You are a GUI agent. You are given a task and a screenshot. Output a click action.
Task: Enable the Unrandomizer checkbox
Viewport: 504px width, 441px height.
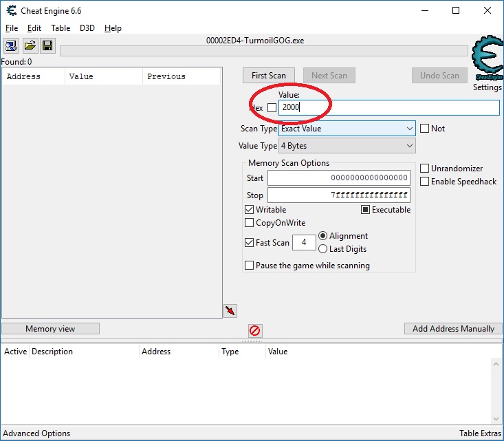(425, 169)
